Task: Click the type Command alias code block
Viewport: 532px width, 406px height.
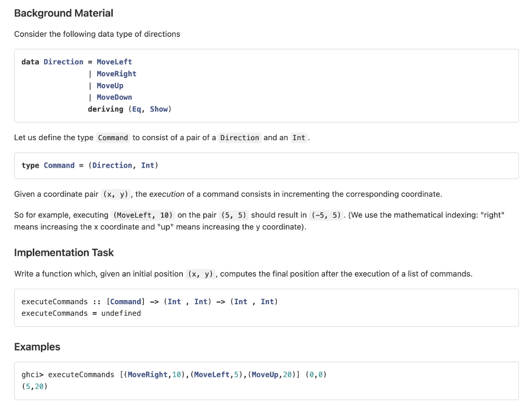Action: [89, 165]
